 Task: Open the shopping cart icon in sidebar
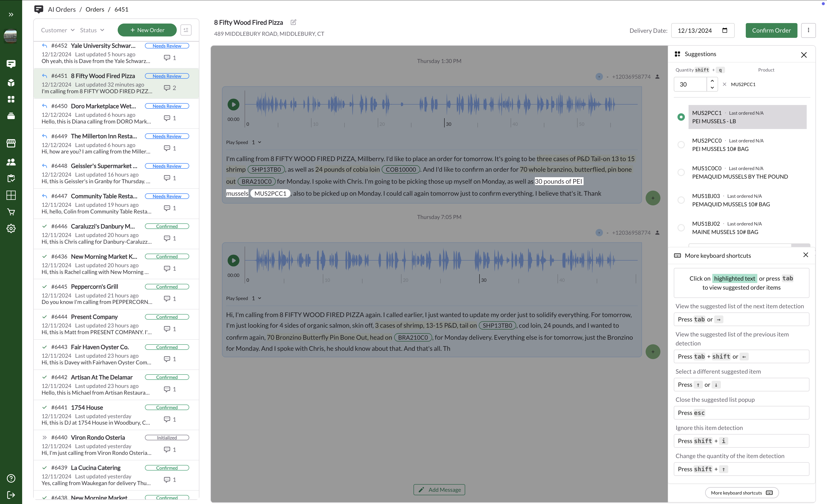(x=11, y=212)
